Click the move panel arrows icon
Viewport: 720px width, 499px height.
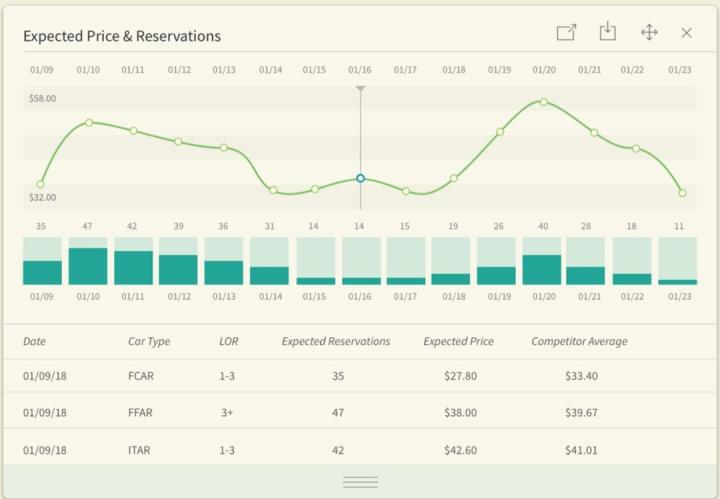click(x=649, y=33)
